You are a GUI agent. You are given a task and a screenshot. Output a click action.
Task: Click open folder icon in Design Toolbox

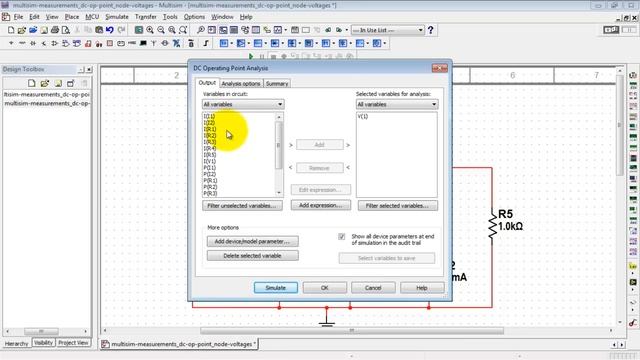[x=44, y=83]
